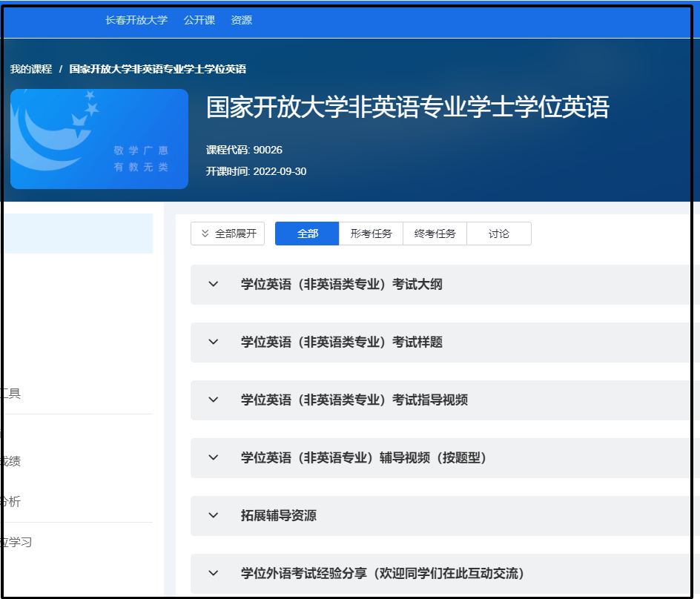This screenshot has height=599, width=700.
Task: Click the 长春开放大学 link in the top bar
Action: pyautogui.click(x=136, y=20)
